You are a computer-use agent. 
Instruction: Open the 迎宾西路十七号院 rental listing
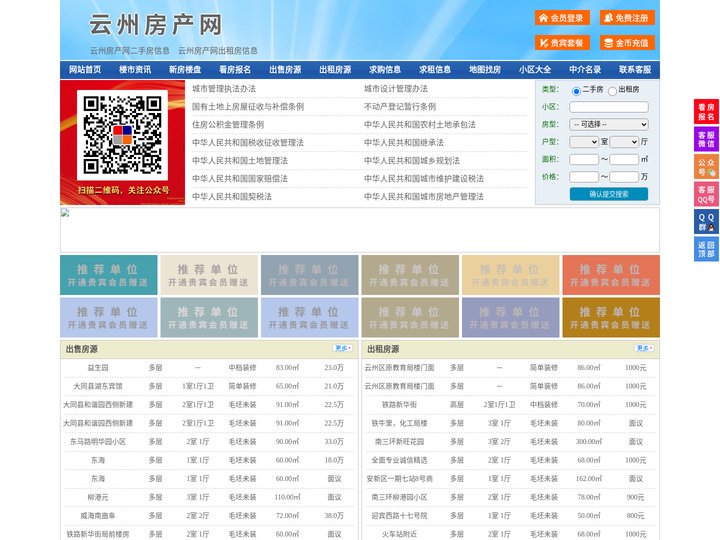point(399,516)
